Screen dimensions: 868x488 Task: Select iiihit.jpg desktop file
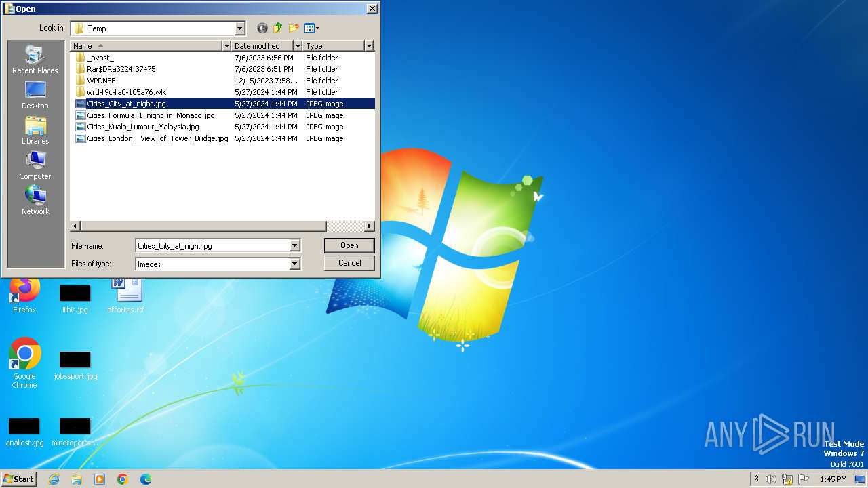75,298
